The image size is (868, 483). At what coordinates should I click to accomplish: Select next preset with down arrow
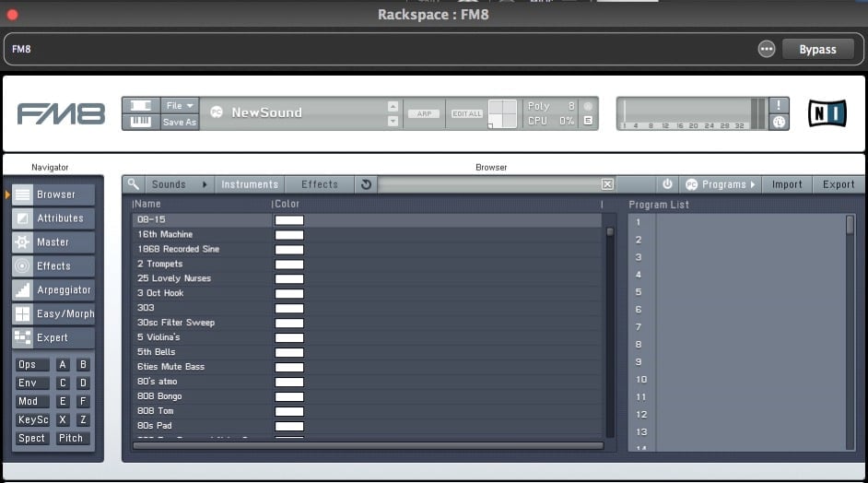pos(393,121)
